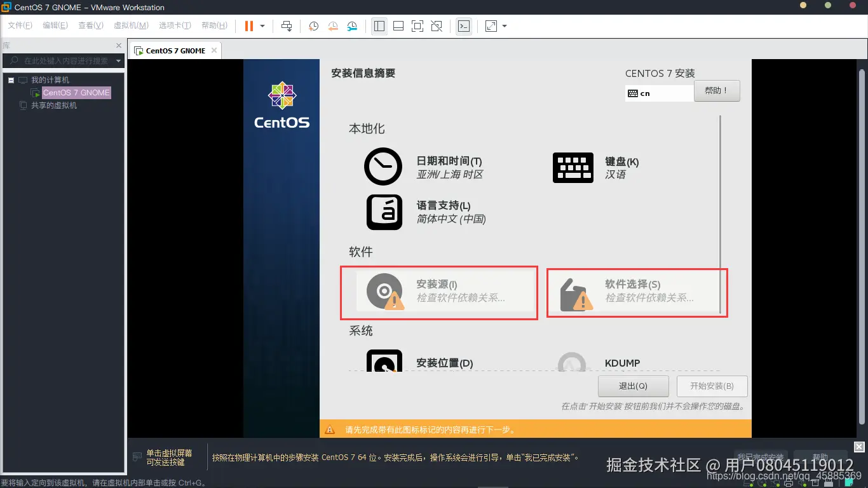This screenshot has width=868, height=488.
Task: Send Ctrl+Alt+Del to the virtual machine
Action: tap(287, 26)
